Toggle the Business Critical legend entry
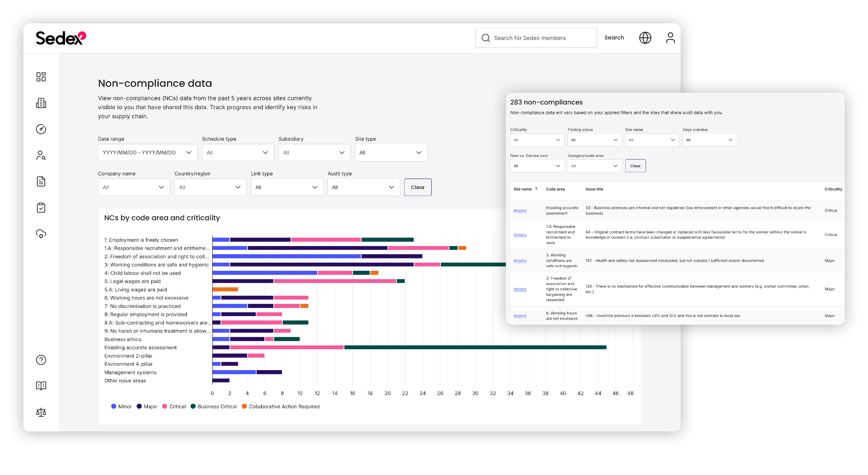The height and width of the screenshot is (475, 868). (214, 406)
